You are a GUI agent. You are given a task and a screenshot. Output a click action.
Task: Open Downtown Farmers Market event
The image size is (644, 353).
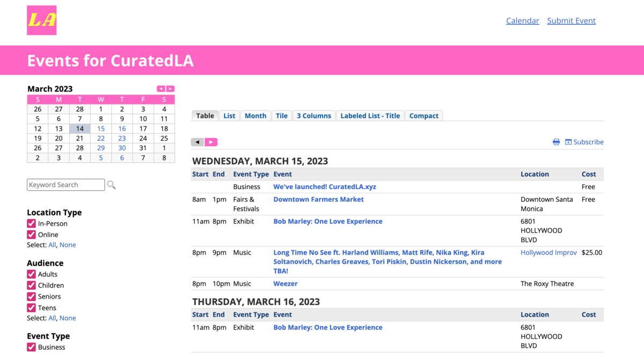319,199
